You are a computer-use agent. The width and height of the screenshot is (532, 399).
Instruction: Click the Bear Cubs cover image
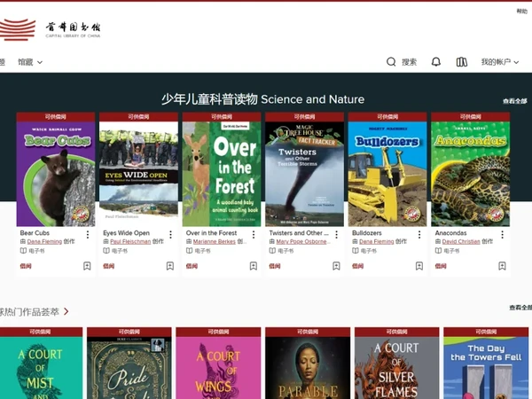(56, 174)
